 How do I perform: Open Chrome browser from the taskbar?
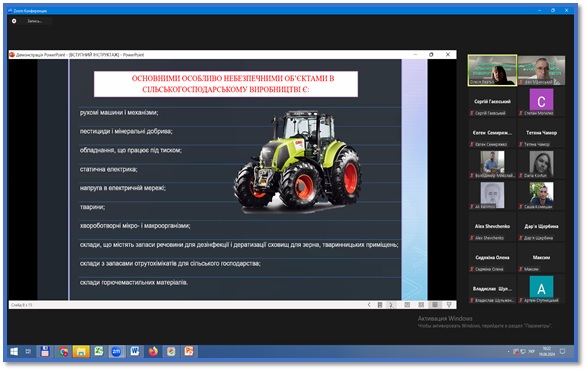pyautogui.click(x=63, y=352)
